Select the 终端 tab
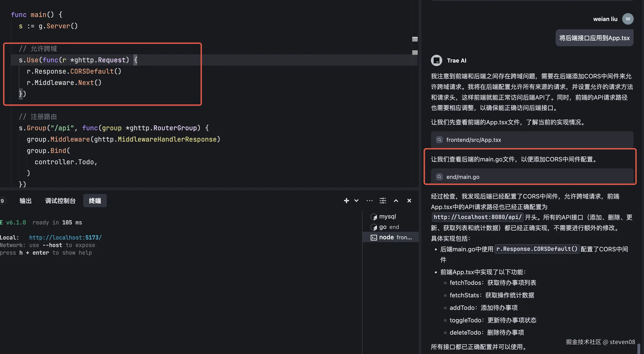Image resolution: width=644 pixels, height=354 pixels. [95, 201]
